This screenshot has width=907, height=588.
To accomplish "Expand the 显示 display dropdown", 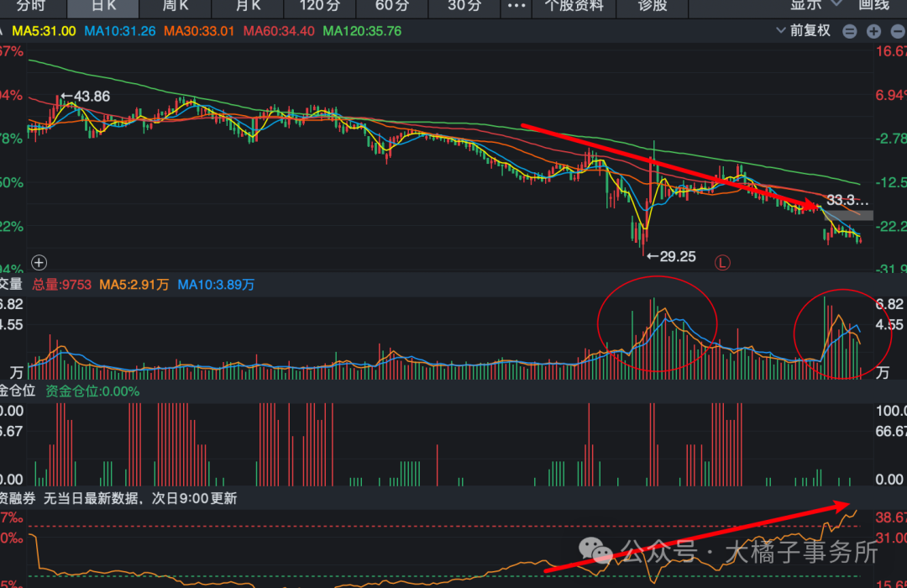I will click(815, 6).
